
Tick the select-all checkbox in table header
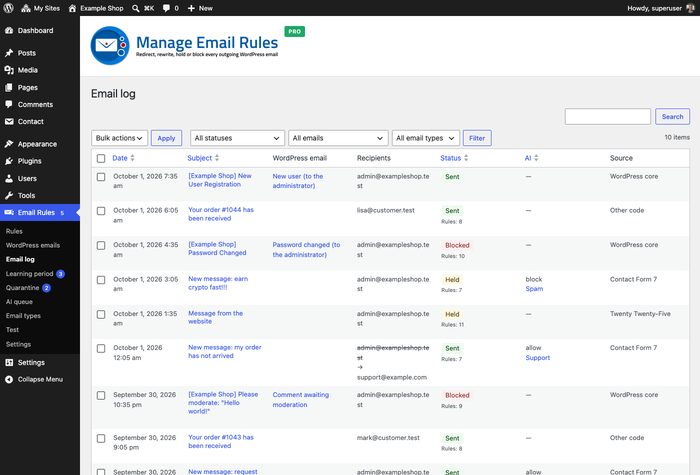[101, 158]
